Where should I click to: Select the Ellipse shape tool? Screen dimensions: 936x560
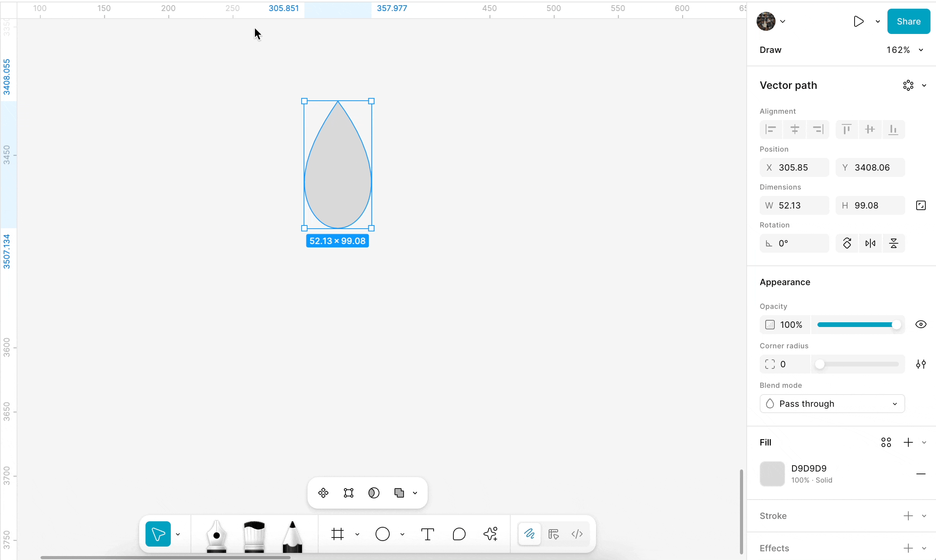tap(382, 534)
